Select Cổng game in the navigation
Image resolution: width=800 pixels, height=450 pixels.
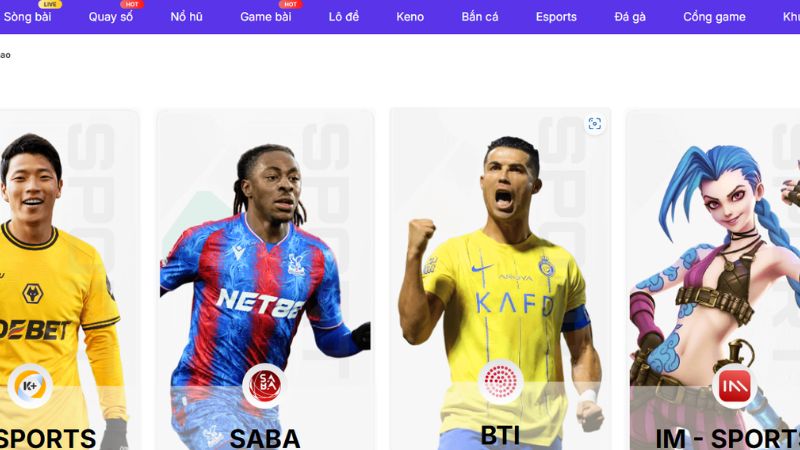[x=714, y=17]
